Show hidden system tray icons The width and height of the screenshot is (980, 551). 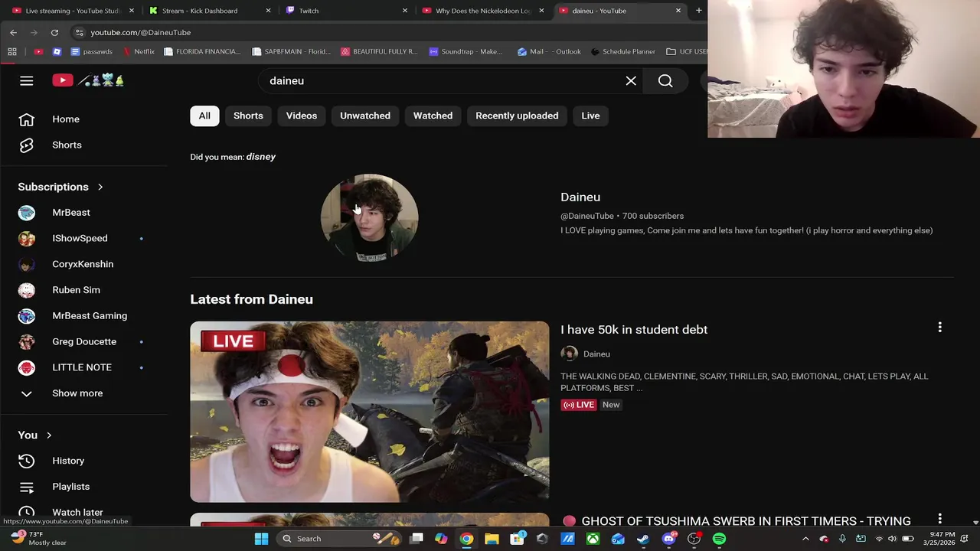click(805, 539)
